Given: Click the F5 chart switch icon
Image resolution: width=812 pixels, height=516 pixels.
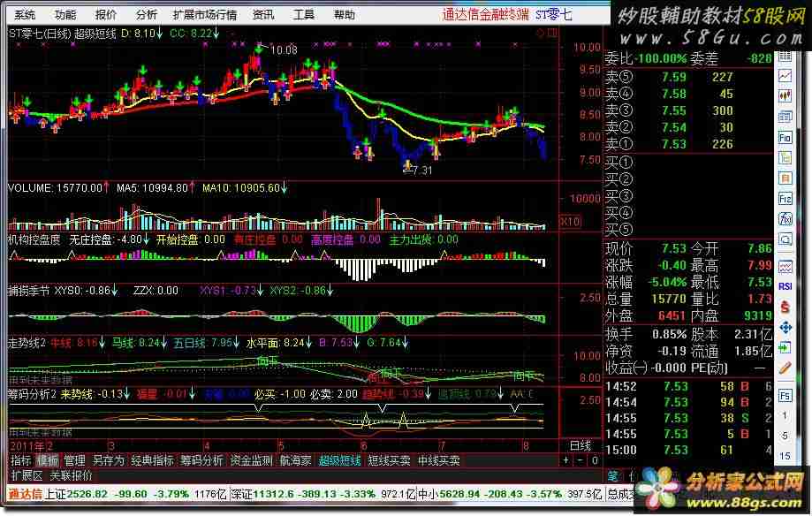Looking at the screenshot, I should tap(785, 396).
